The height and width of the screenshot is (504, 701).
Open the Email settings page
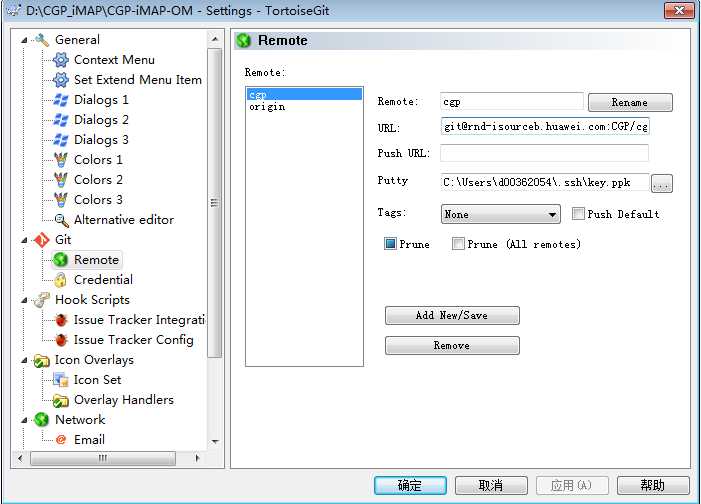coord(89,440)
